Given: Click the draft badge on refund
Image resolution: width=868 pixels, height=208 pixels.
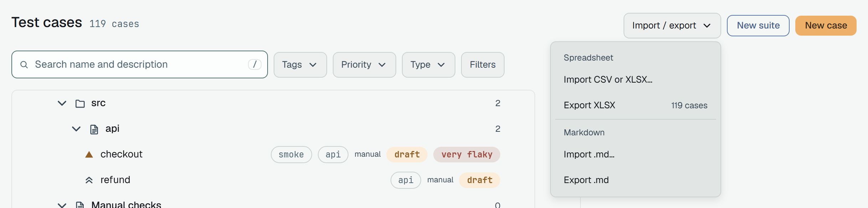Looking at the screenshot, I should pyautogui.click(x=480, y=180).
